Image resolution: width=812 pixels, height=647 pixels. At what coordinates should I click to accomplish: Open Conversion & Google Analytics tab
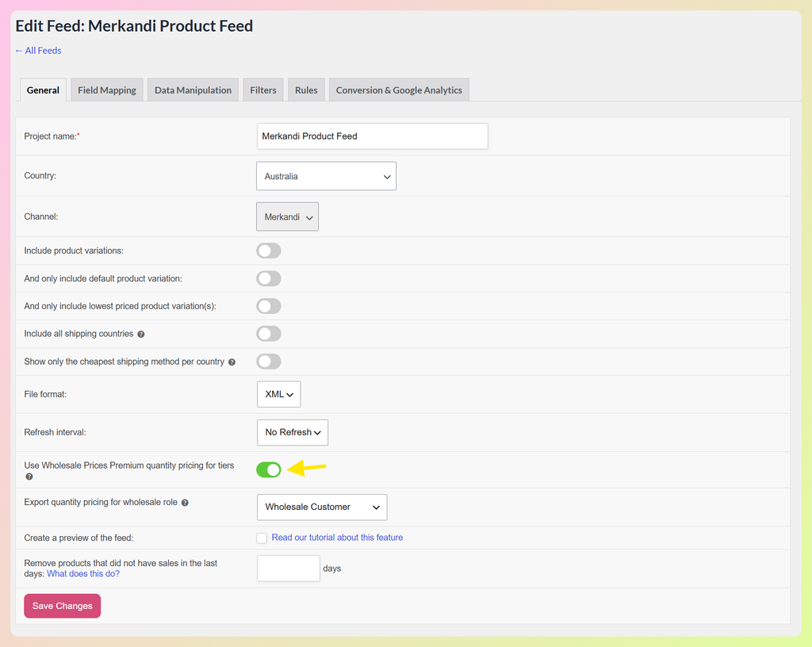(400, 90)
